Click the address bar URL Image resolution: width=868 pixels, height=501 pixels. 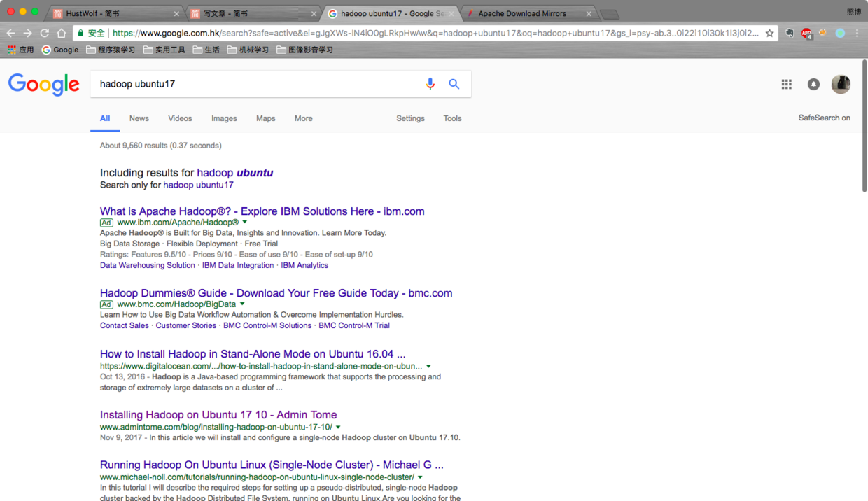[435, 33]
